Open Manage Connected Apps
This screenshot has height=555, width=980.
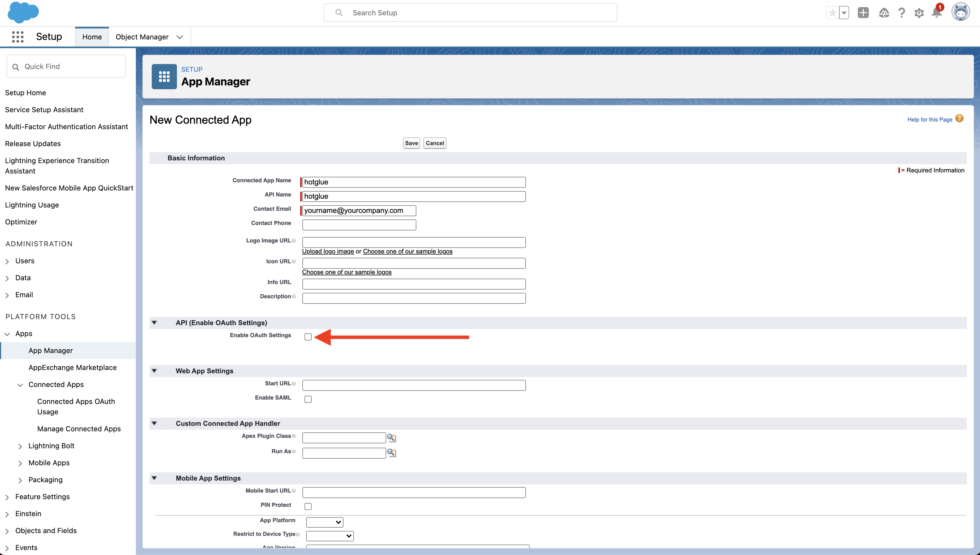tap(79, 429)
